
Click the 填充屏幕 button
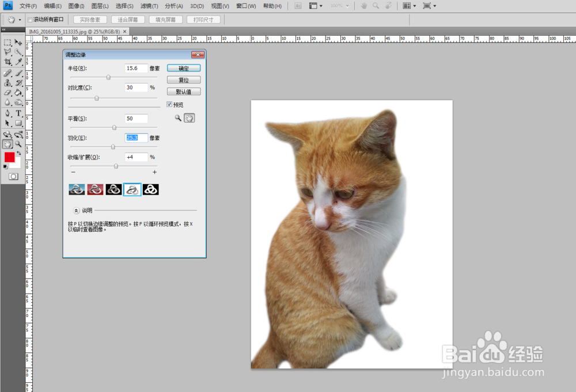[166, 20]
